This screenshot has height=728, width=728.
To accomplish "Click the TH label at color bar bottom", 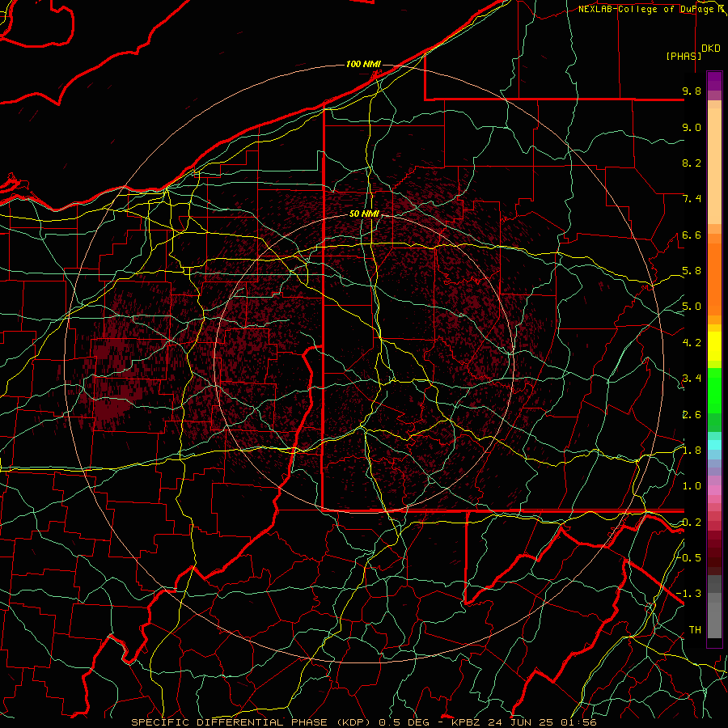I will click(x=695, y=630).
